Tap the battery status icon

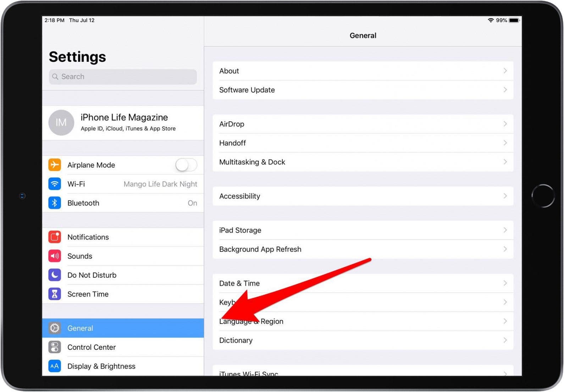(x=514, y=20)
